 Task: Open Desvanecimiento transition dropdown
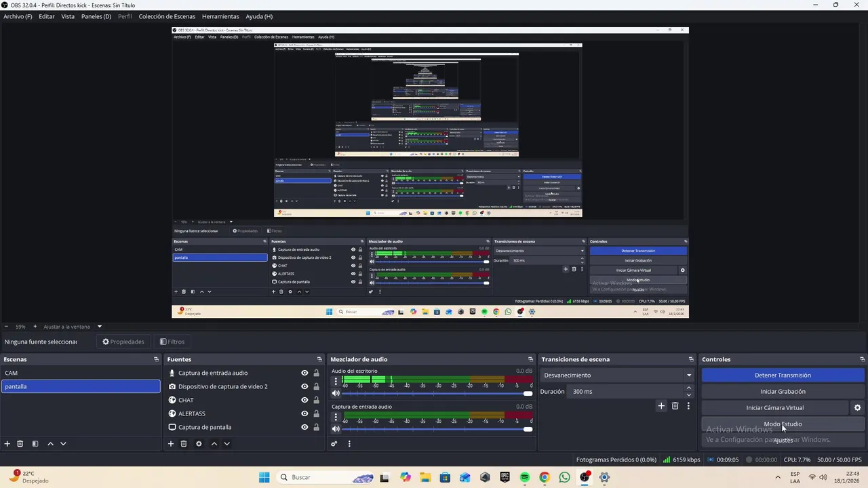click(617, 375)
